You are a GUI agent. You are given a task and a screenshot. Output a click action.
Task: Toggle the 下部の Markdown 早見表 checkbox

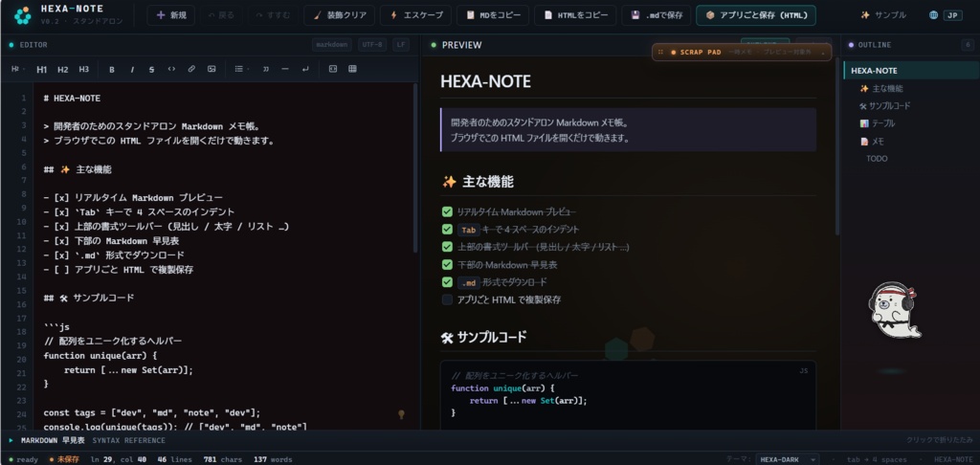[x=447, y=264]
